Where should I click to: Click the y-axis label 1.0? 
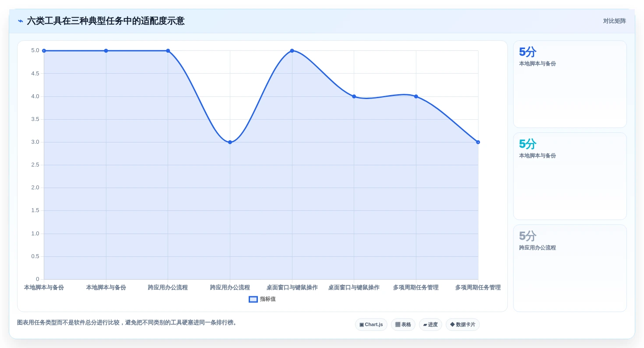(x=35, y=234)
